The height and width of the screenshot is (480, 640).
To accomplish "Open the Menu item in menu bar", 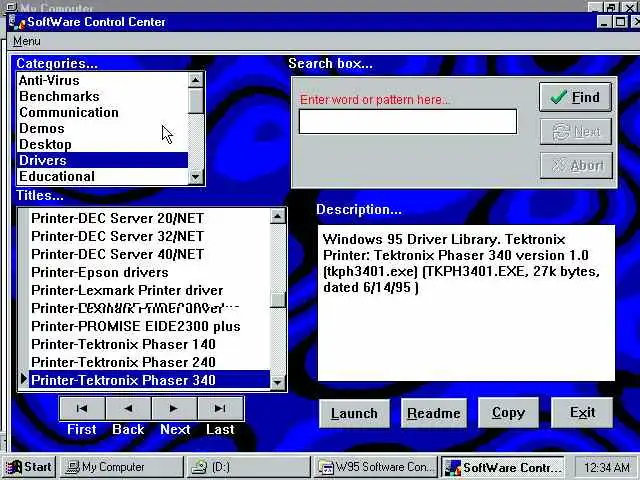I will point(27,41).
